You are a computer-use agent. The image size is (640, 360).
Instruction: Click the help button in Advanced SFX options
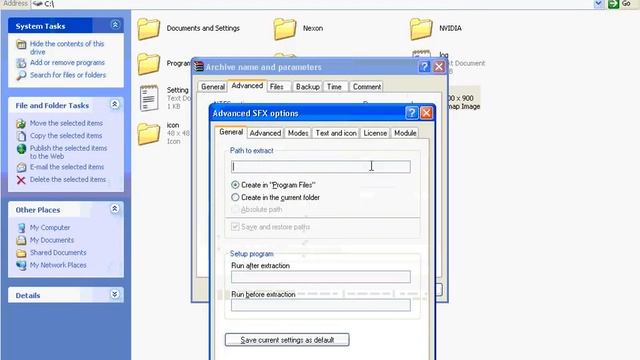pos(411,113)
